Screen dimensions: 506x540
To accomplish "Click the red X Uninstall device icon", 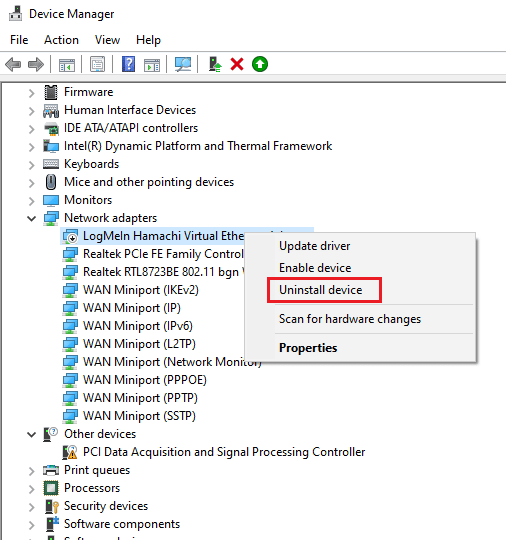I will pos(237,64).
